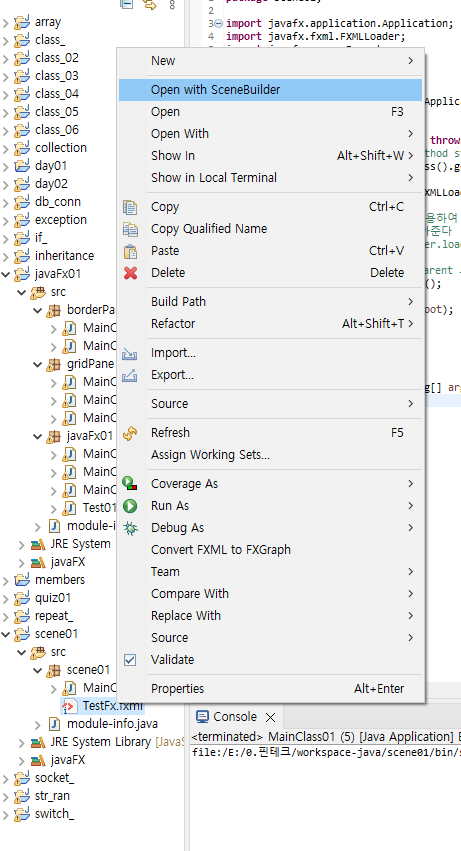Image resolution: width=461 pixels, height=851 pixels.
Task: Choose Convert FXML to FXGraph
Action: pyautogui.click(x=270, y=550)
